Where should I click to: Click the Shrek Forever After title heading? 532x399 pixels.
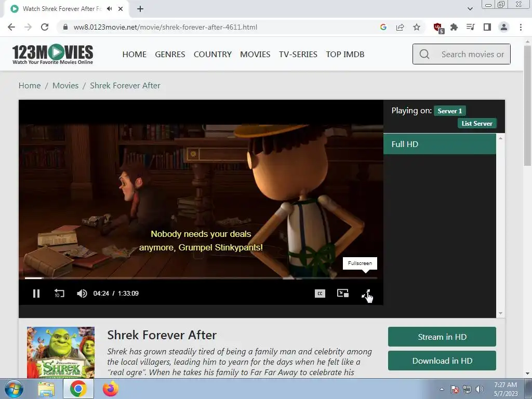tap(162, 335)
